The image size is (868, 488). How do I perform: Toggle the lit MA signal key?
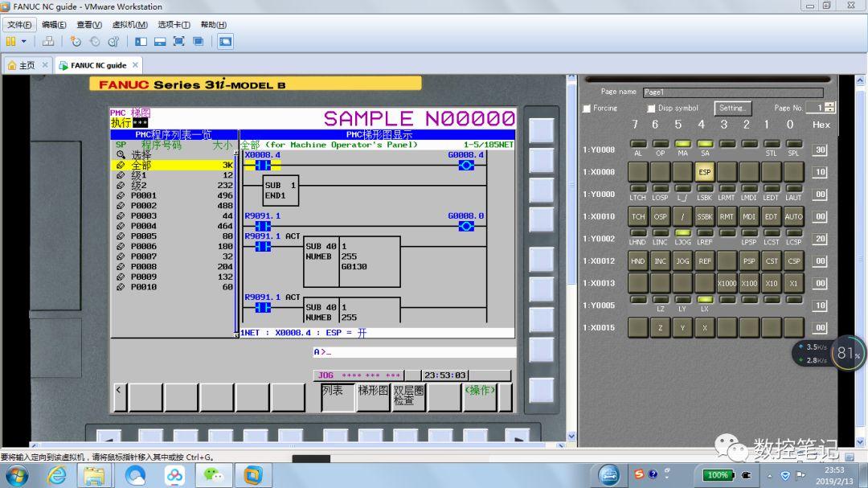[x=682, y=144]
